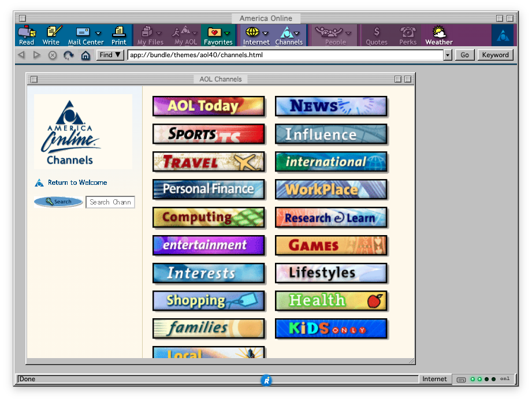Click the Return to Welcome link
Image resolution: width=532 pixels, height=402 pixels.
(77, 183)
